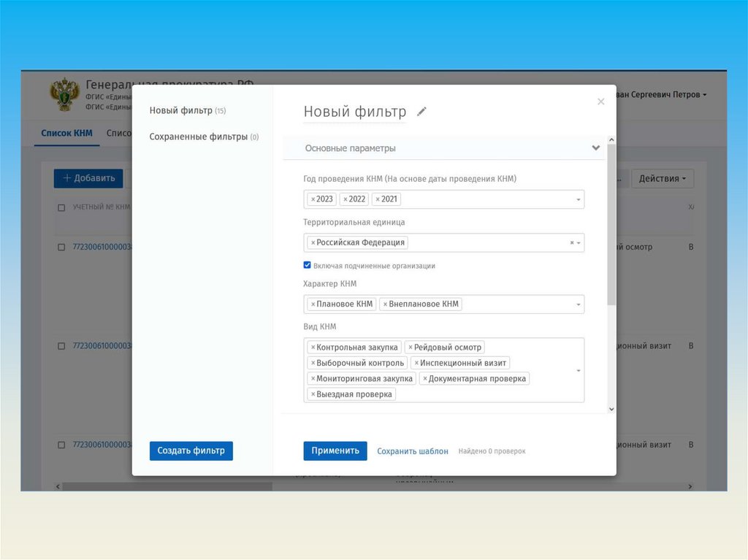Click the table horizontal scrollbar thumb
Image resolution: width=748 pixels, height=560 pixels.
coord(167,486)
